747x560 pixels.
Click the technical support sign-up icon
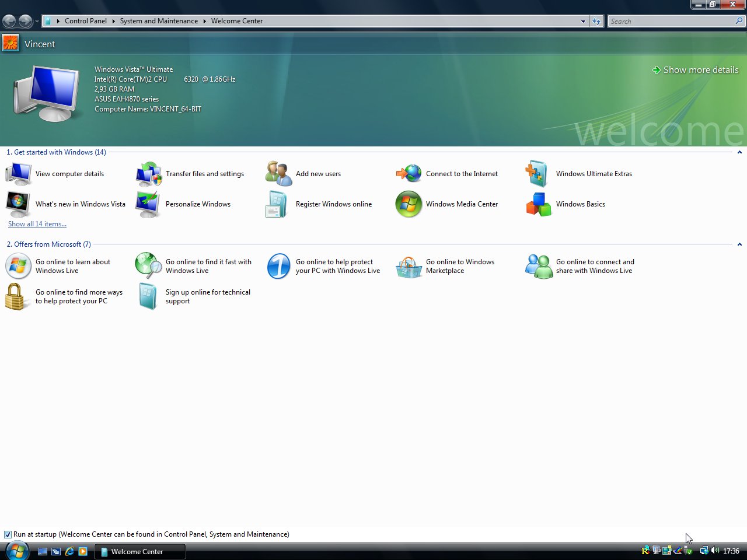(x=148, y=296)
